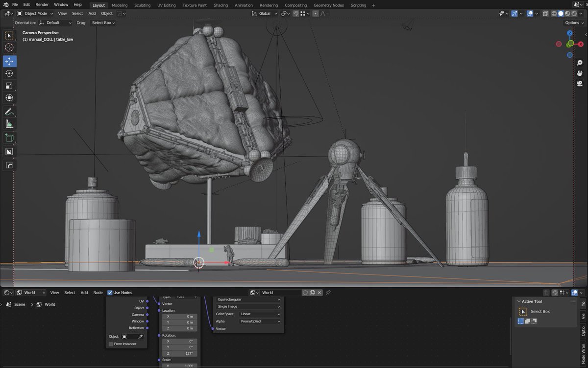Viewport: 588px width, 368px height.
Task: Select the Select Box tool in the viewport toolbar
Action: 9,36
